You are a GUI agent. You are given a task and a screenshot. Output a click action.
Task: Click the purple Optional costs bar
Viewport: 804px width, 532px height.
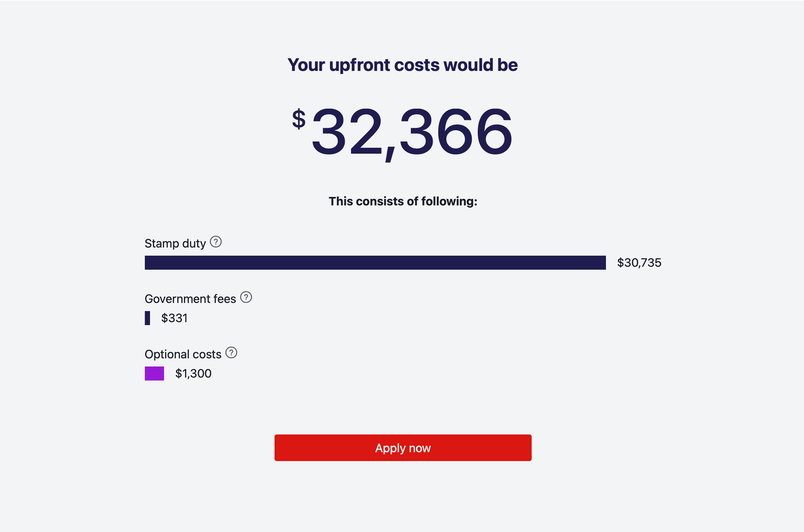coord(154,374)
